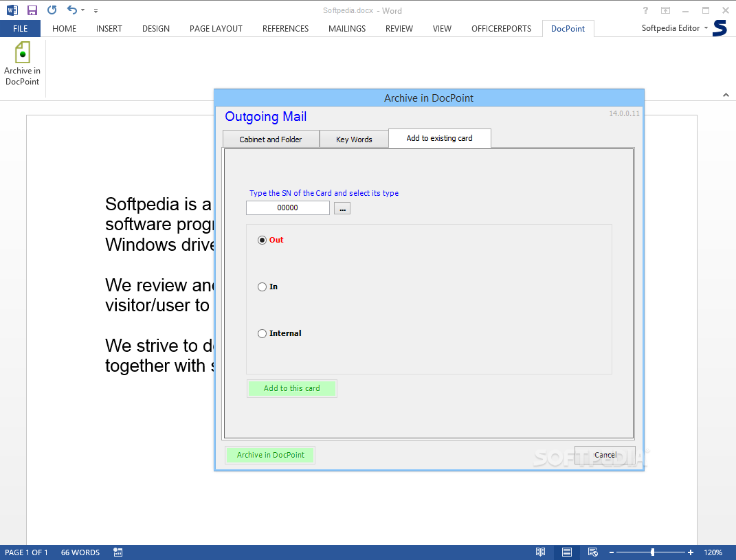This screenshot has width=736, height=560.
Task: Select the Out radio button
Action: point(262,240)
